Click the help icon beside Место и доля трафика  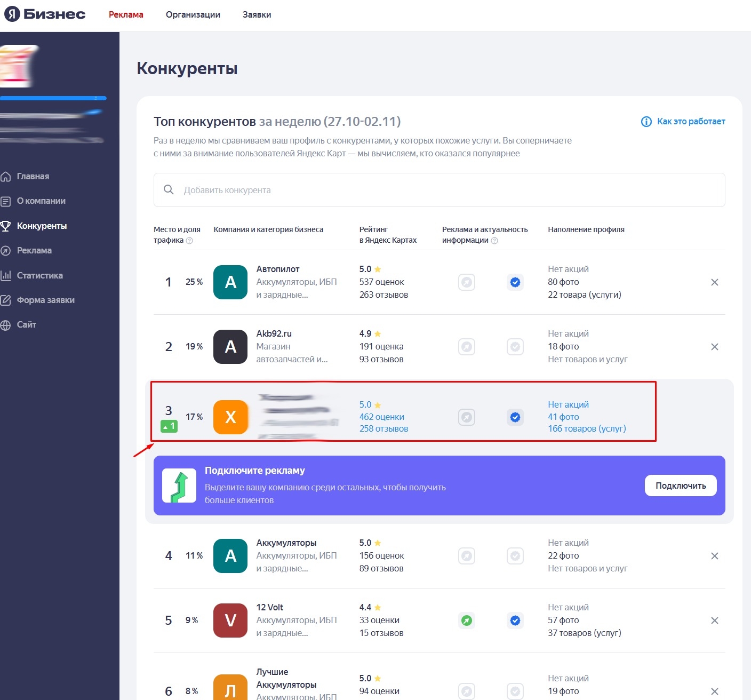coord(189,241)
